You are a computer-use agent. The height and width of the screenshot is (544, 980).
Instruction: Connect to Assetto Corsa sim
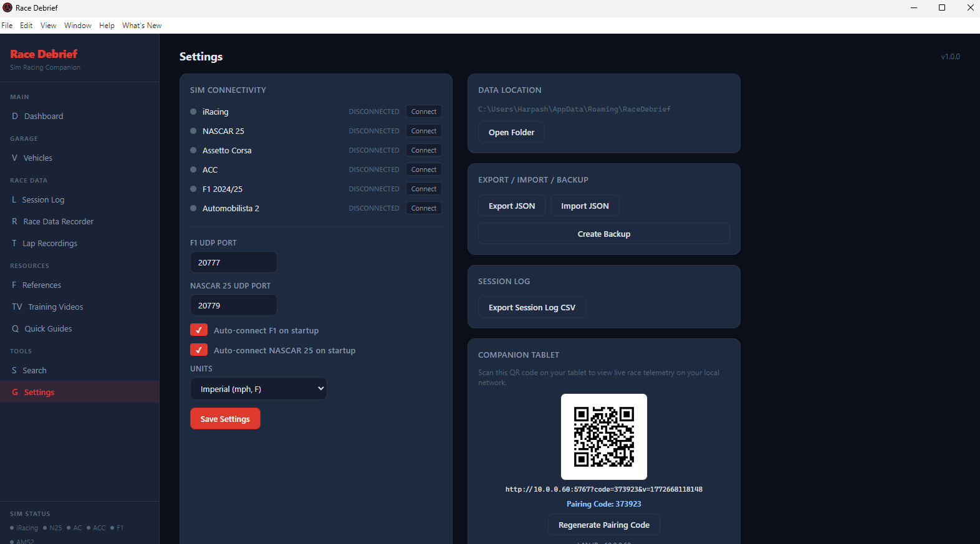(424, 150)
